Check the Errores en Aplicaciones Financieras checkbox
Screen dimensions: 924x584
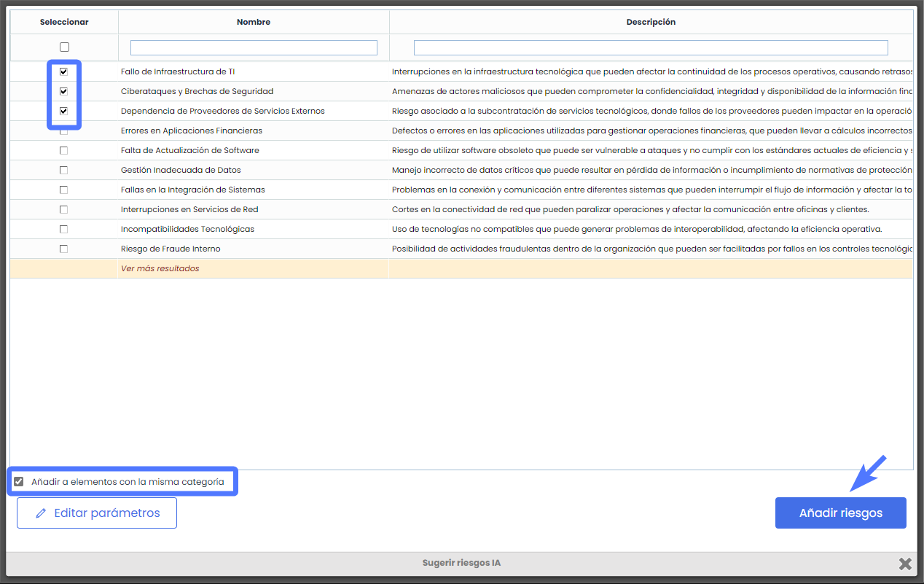[64, 131]
